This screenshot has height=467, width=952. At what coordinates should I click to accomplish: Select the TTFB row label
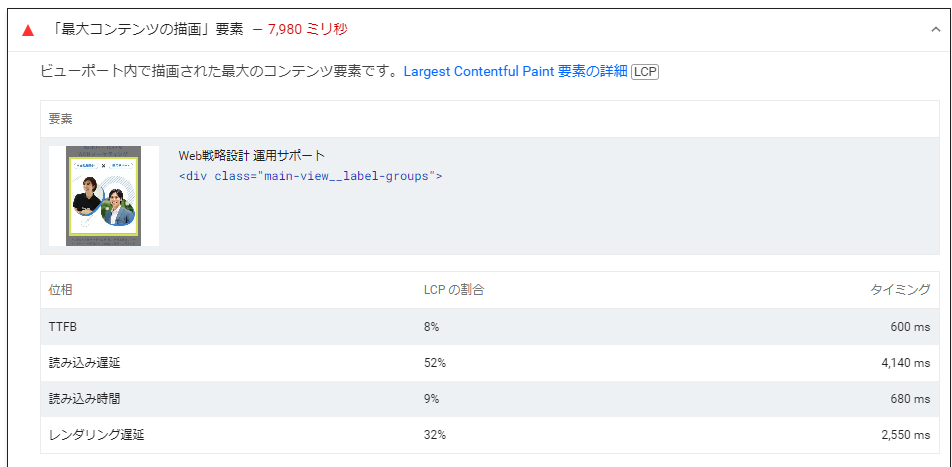[62, 327]
